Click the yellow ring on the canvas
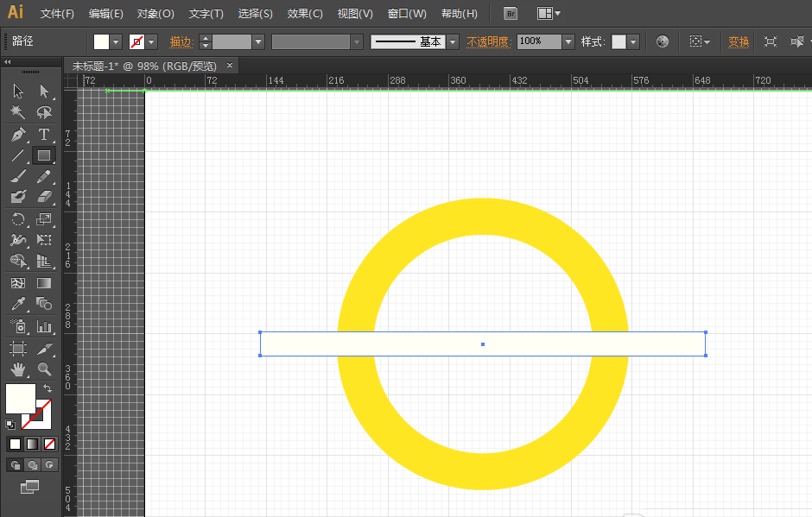The image size is (812, 517). [x=482, y=216]
